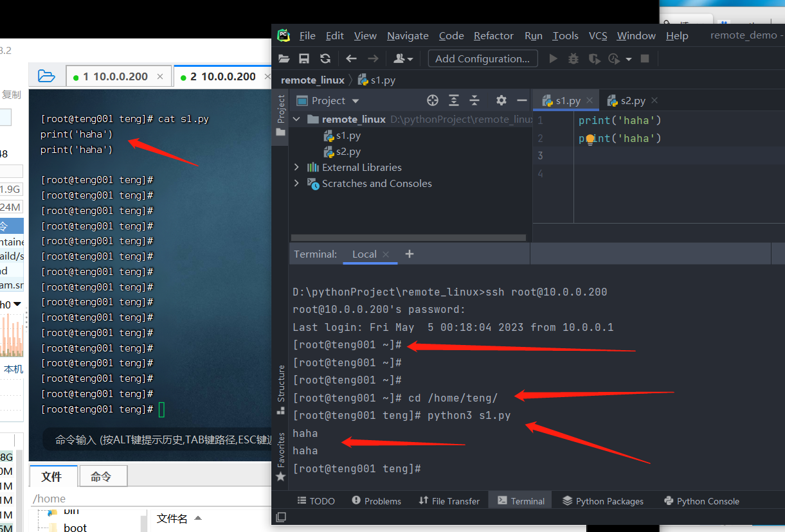
Task: Click the Stop square icon
Action: pyautogui.click(x=645, y=58)
